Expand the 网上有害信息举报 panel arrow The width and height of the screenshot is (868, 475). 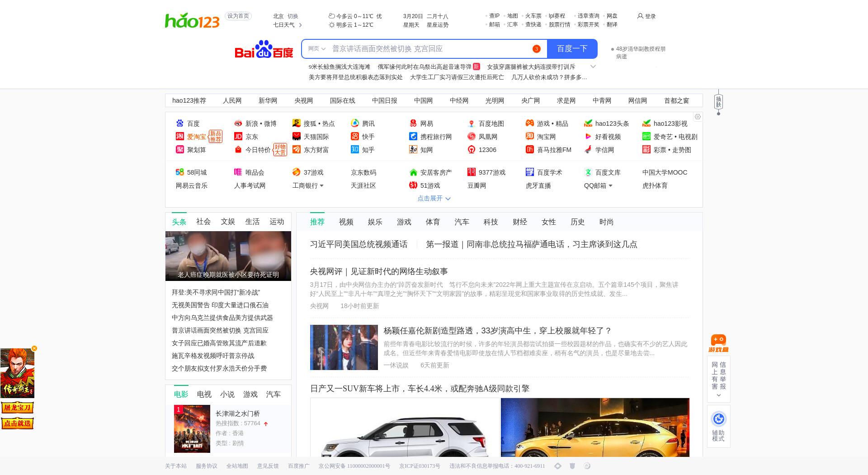pos(719,395)
